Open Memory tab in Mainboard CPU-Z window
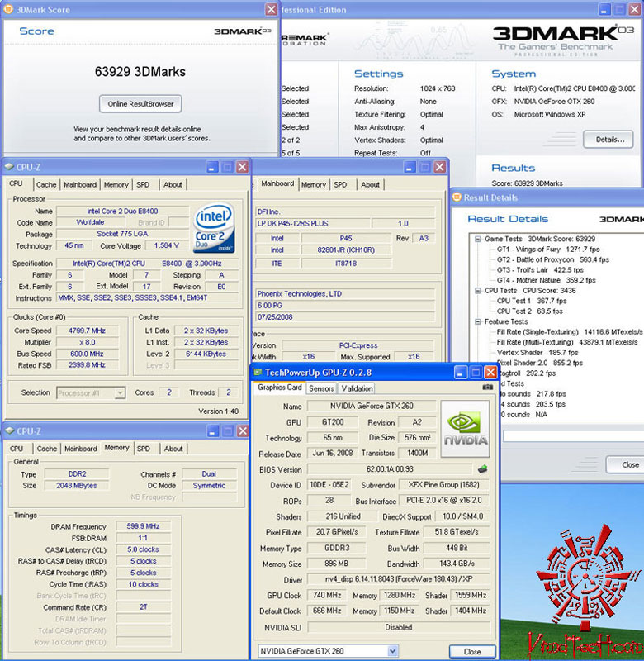Viewport: 644px width, 661px height. [x=314, y=184]
